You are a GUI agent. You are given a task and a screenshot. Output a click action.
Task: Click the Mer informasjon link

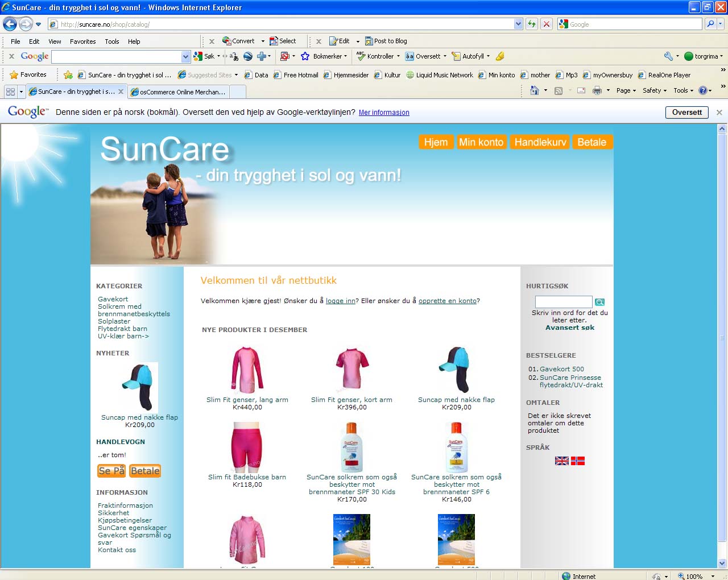pyautogui.click(x=384, y=113)
